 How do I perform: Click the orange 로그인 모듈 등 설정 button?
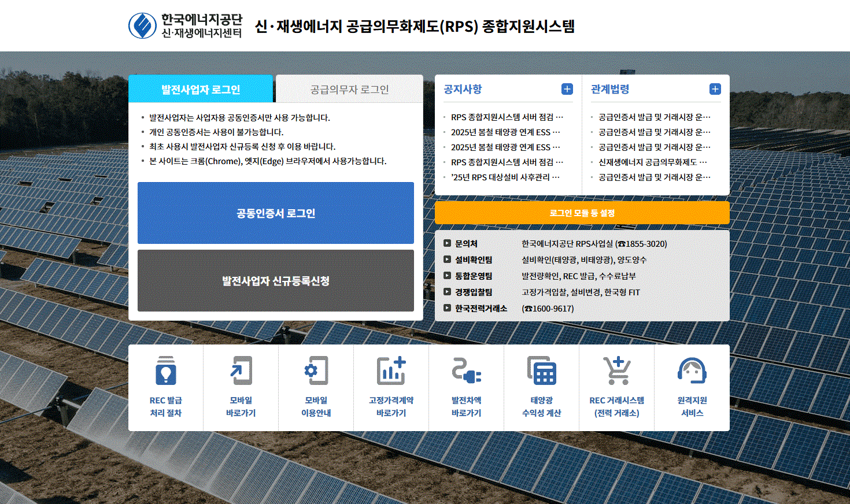click(582, 213)
